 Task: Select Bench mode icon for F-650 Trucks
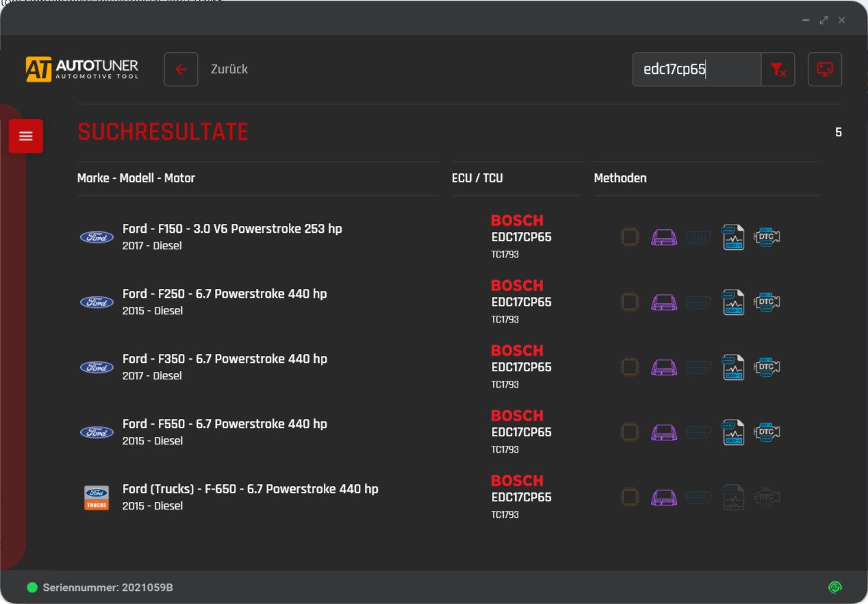click(663, 497)
